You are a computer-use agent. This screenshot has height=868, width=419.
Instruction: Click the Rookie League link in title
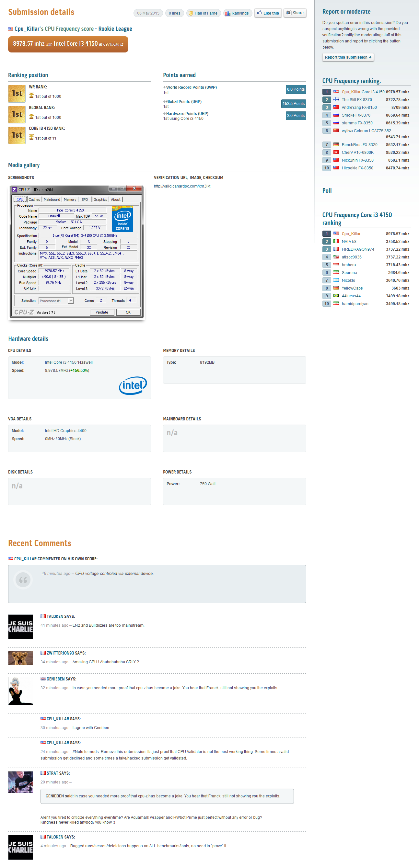115,29
